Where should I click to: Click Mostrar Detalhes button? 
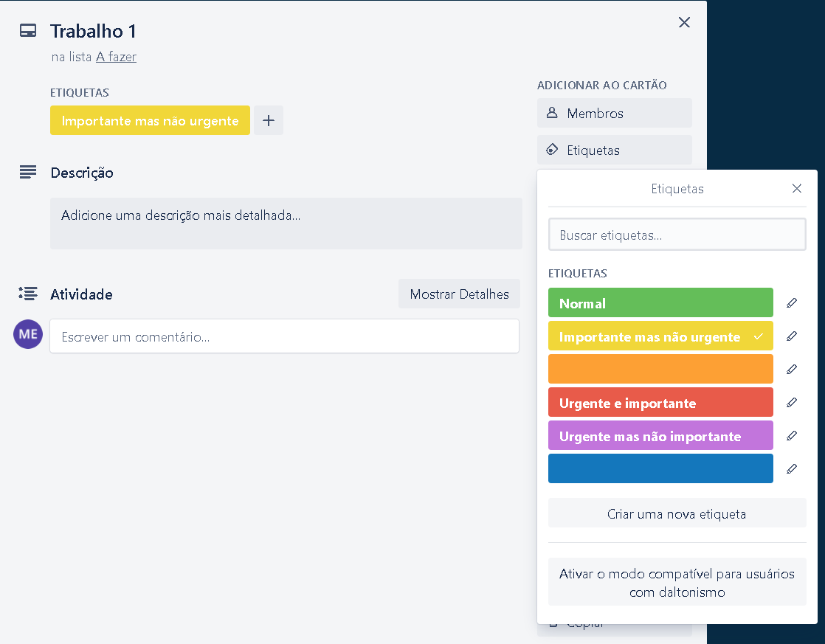[x=459, y=294]
